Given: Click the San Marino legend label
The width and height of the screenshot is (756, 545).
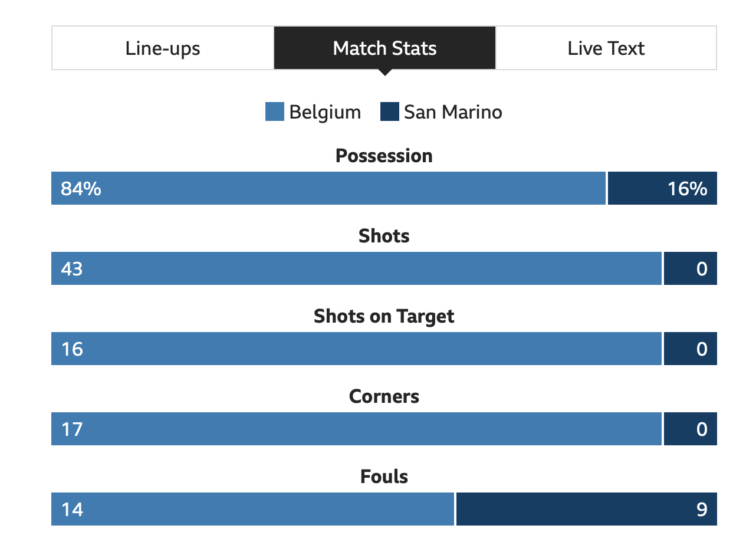Looking at the screenshot, I should click(453, 111).
